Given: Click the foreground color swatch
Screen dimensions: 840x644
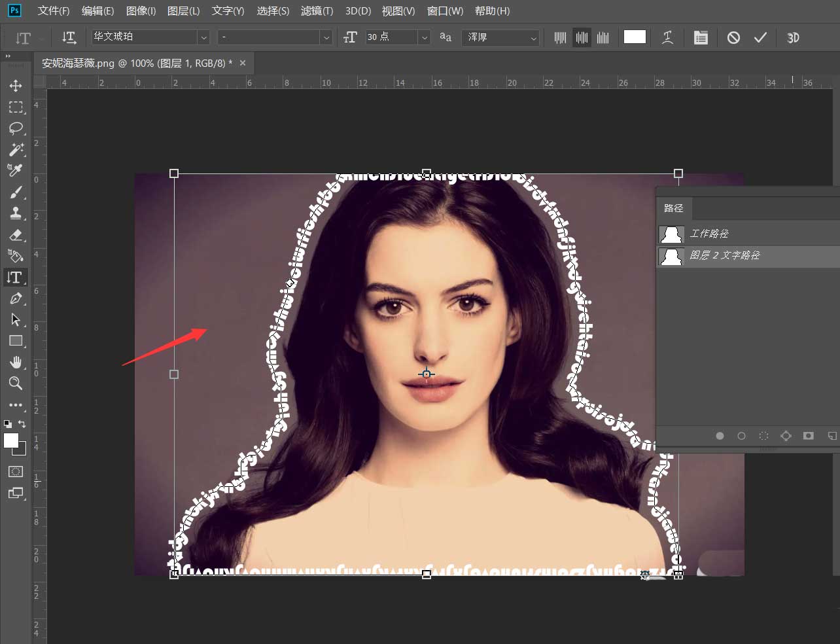Looking at the screenshot, I should click(x=10, y=440).
